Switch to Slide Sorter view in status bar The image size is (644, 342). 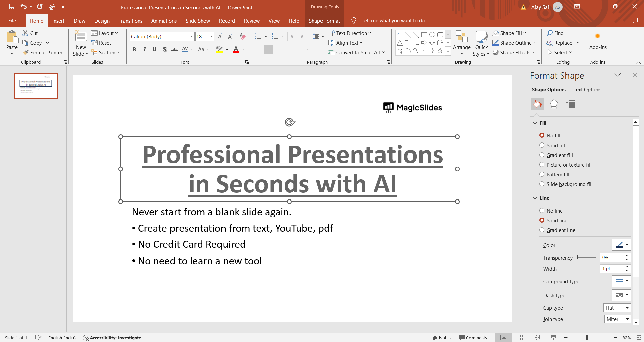(x=520, y=338)
